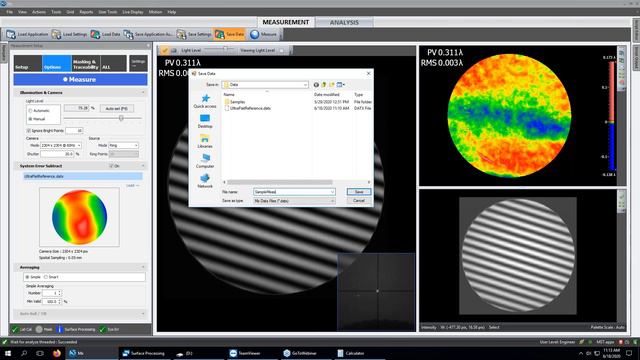
Task: Click the manual light level slider handle
Action: (121, 118)
